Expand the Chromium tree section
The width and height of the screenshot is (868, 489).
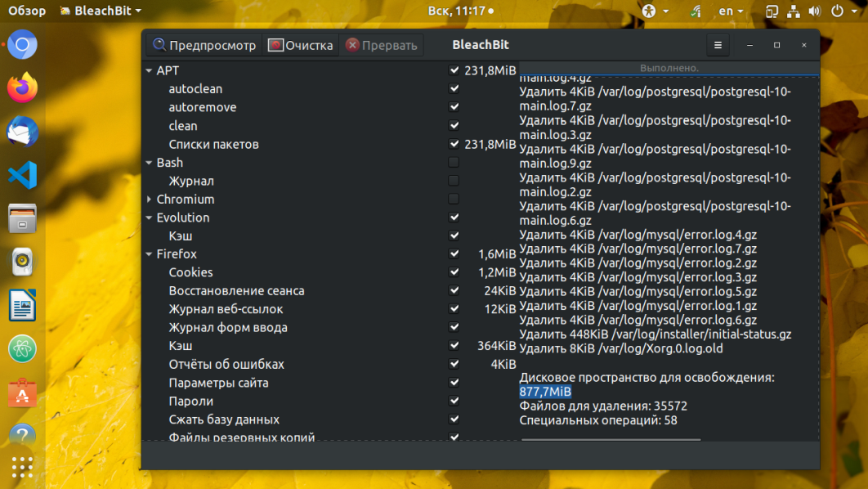(149, 200)
